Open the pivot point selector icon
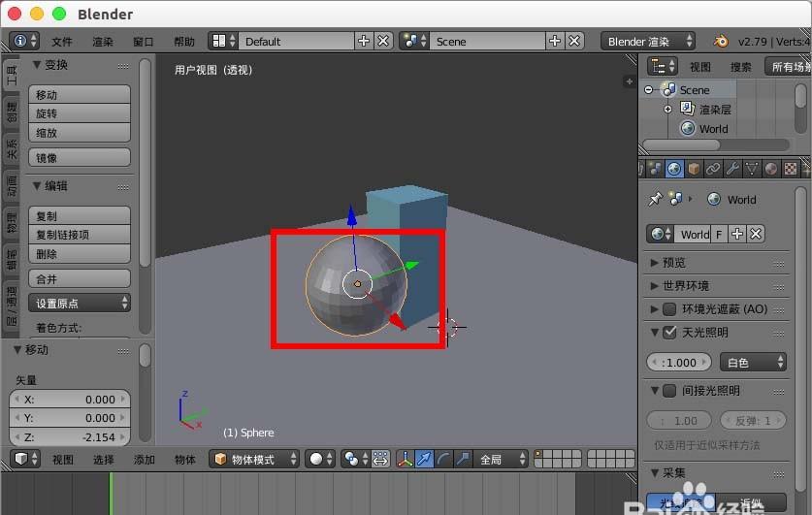The height and width of the screenshot is (515, 812). (355, 459)
